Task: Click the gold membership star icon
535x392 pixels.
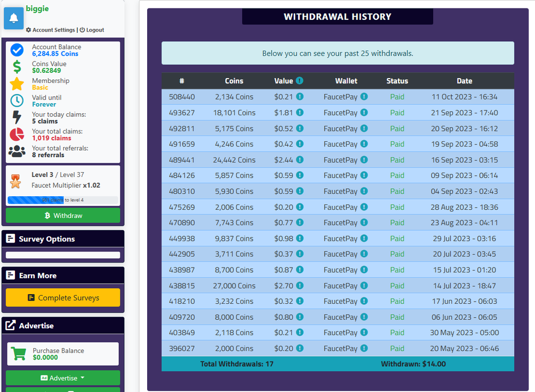Action: click(17, 84)
